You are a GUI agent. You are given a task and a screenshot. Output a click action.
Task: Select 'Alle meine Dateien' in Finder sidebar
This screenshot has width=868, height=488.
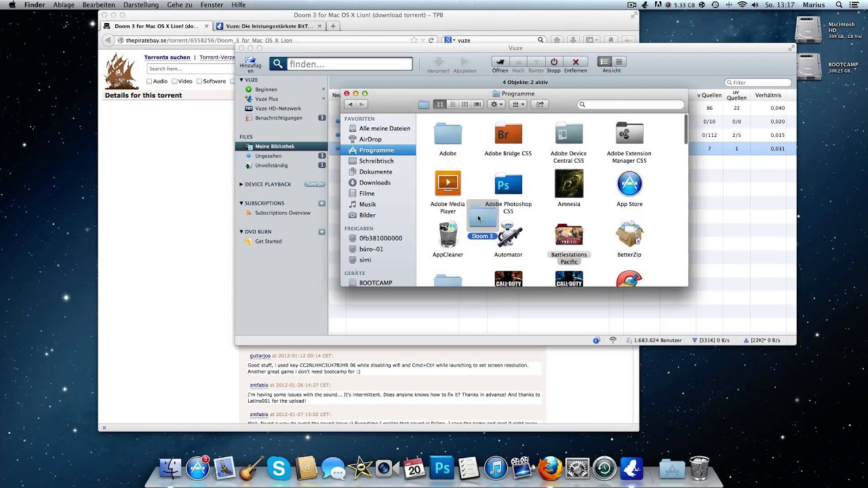(384, 128)
